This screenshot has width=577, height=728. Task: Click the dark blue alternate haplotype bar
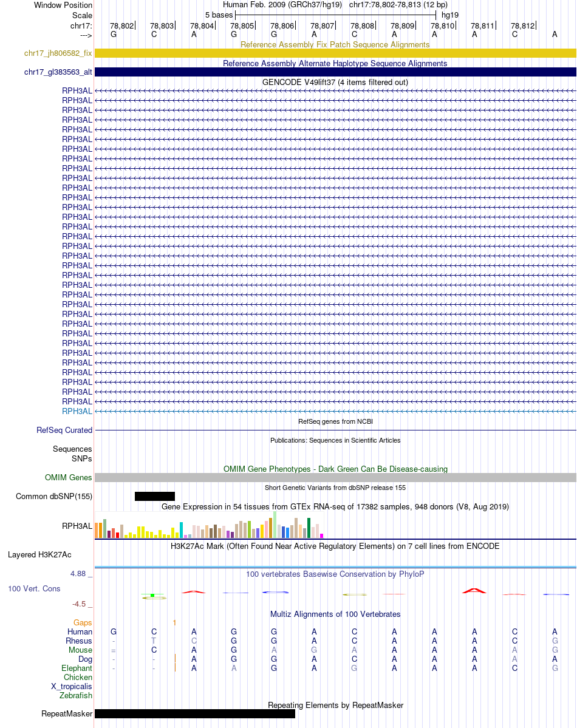click(335, 72)
